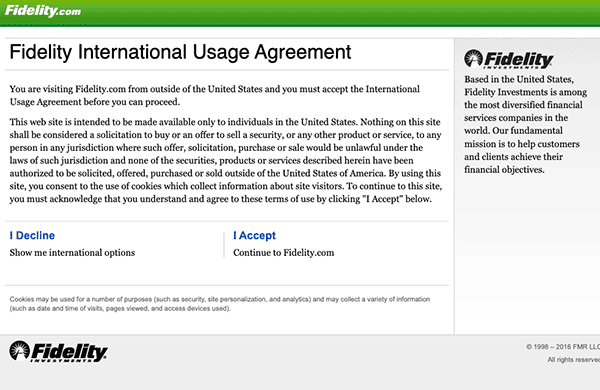Click the cookies disclaimer paragraph

click(x=220, y=304)
